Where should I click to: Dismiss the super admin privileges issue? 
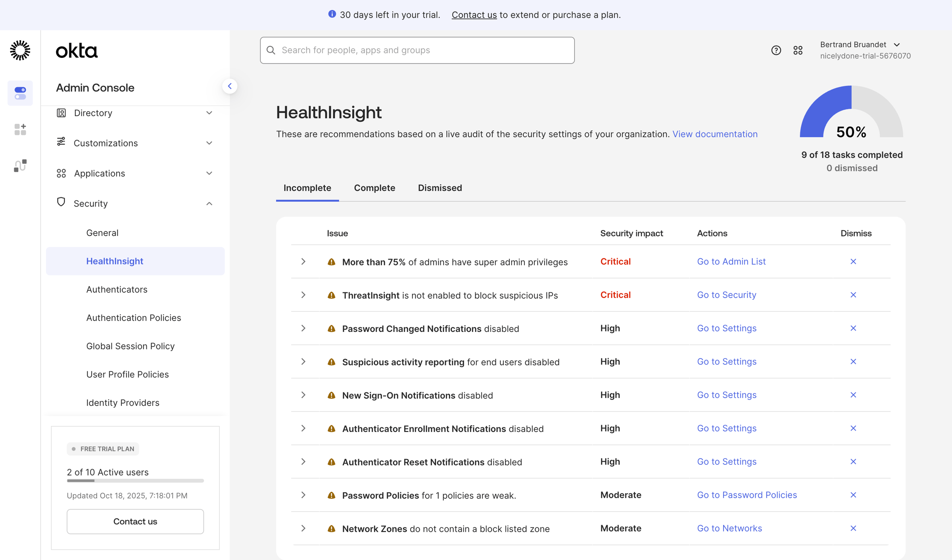(853, 262)
